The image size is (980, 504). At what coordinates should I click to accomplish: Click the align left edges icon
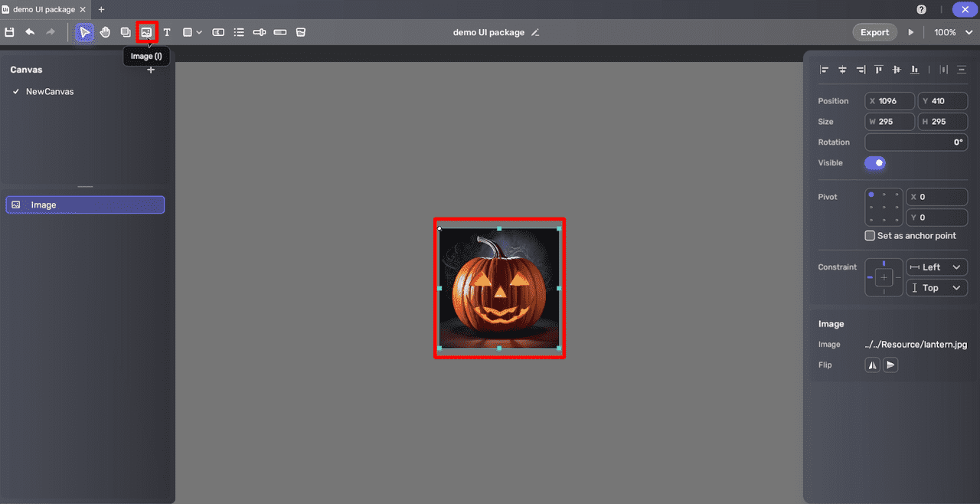[825, 70]
